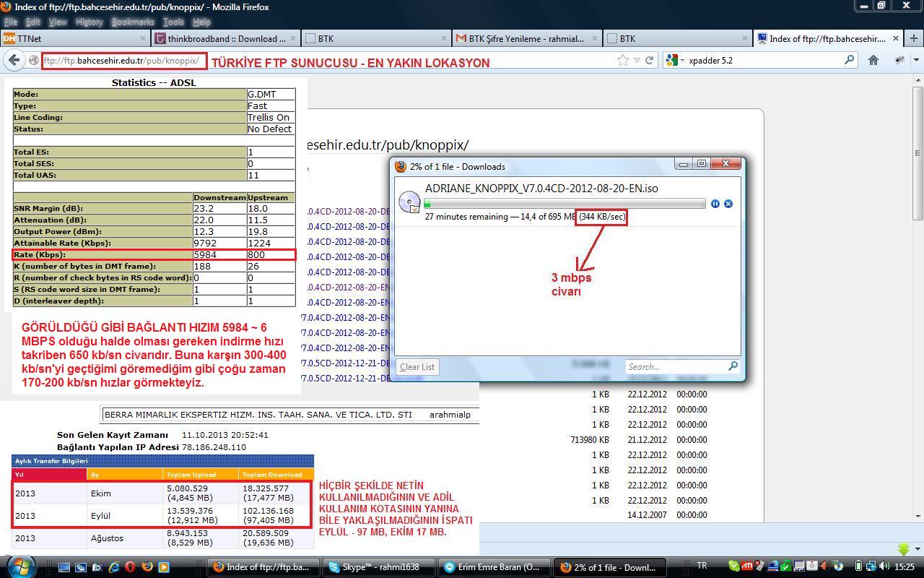Select the ADRIANE_KNOPPIX_V7.0.4CD iso file name
Screen dimensions: 924x578
541,188
